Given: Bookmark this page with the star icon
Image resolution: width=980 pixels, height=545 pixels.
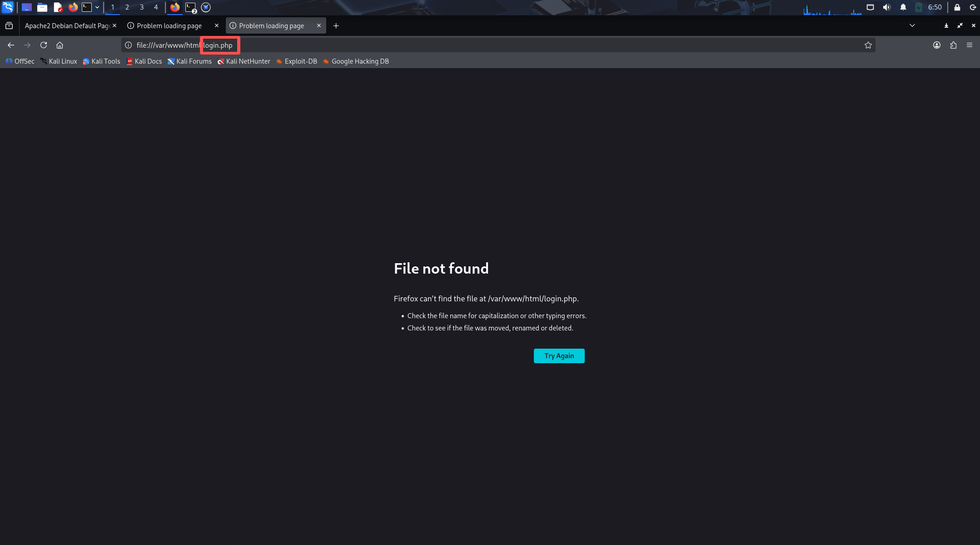Looking at the screenshot, I should (x=868, y=45).
